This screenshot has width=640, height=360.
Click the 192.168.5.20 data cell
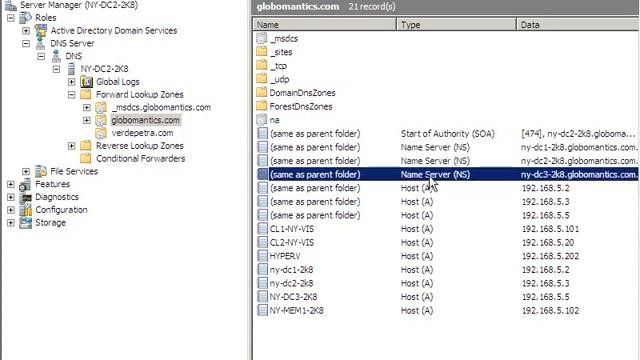(548, 242)
